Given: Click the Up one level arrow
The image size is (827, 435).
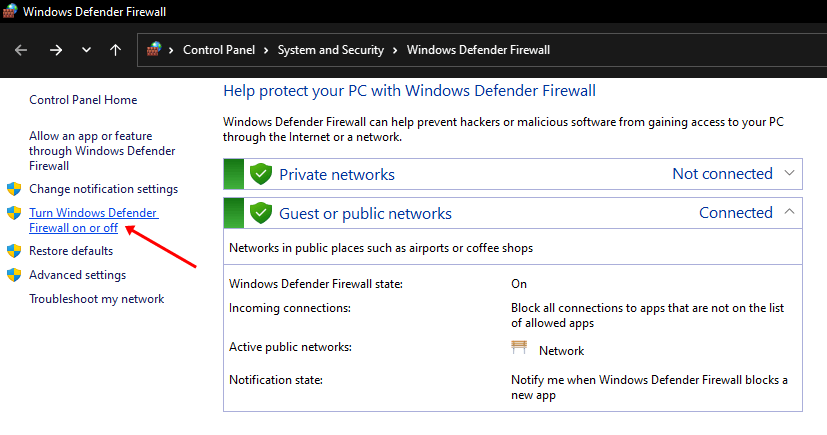Looking at the screenshot, I should tap(116, 50).
